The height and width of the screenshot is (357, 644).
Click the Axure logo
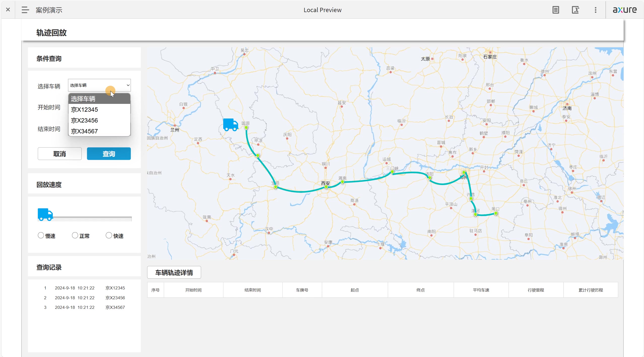pos(625,10)
